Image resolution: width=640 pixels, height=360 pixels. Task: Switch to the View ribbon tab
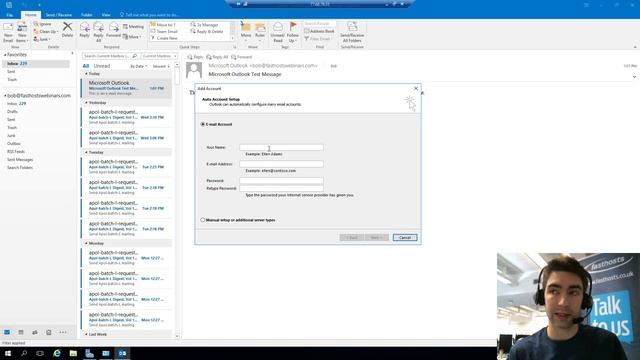106,15
